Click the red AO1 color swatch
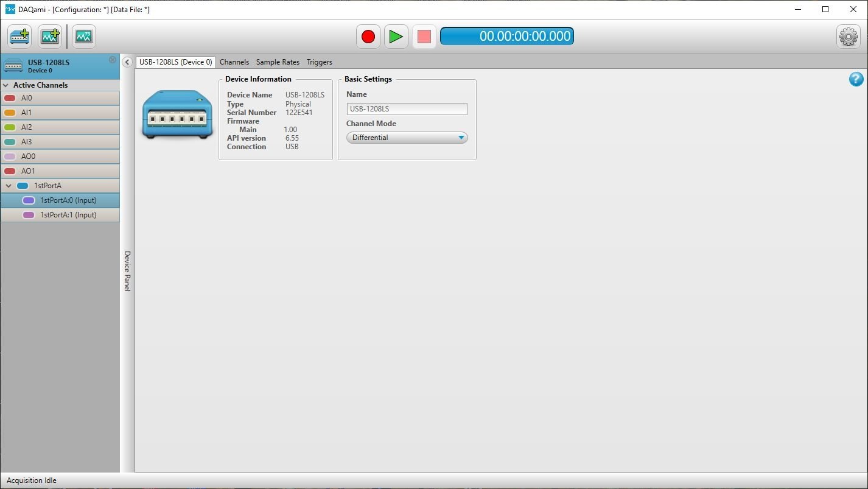 point(10,171)
